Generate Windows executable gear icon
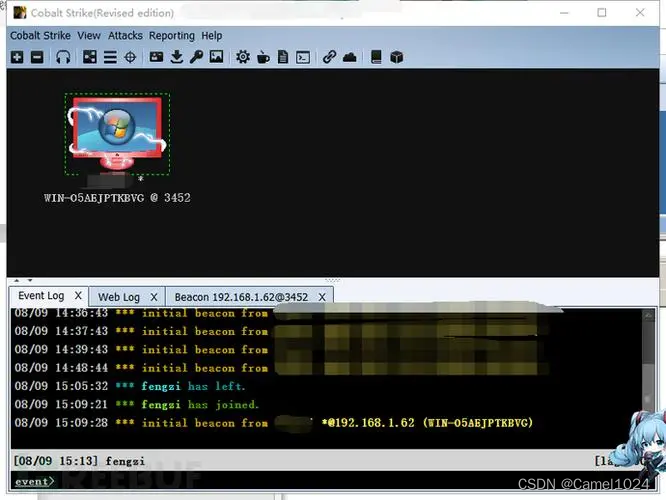This screenshot has height=500, width=666. pyautogui.click(x=243, y=57)
